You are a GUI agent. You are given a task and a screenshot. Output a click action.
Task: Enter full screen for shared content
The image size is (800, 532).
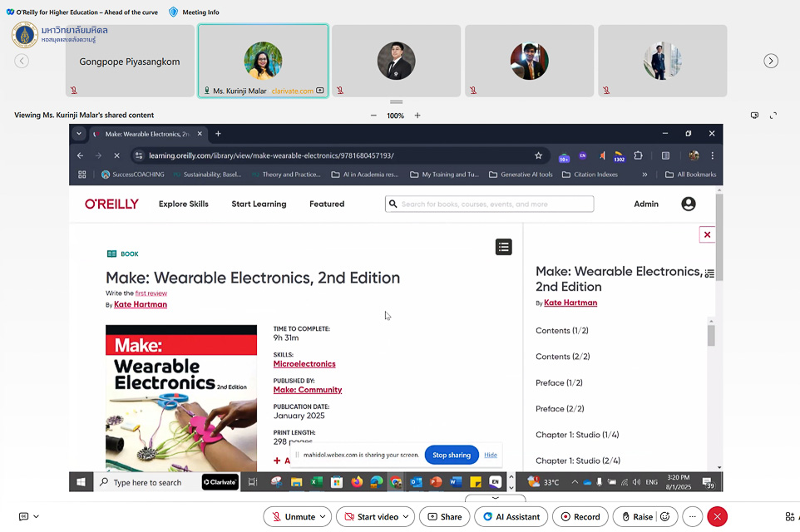pyautogui.click(x=773, y=116)
